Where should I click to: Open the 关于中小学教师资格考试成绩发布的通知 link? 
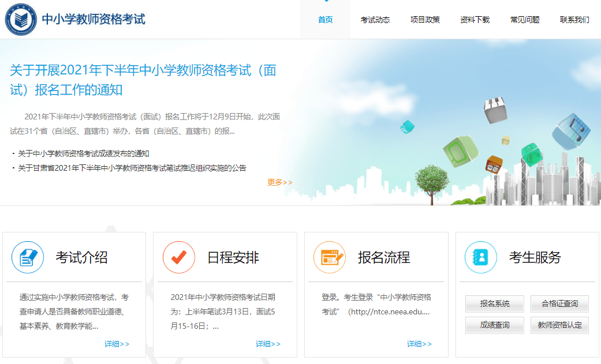coord(84,153)
